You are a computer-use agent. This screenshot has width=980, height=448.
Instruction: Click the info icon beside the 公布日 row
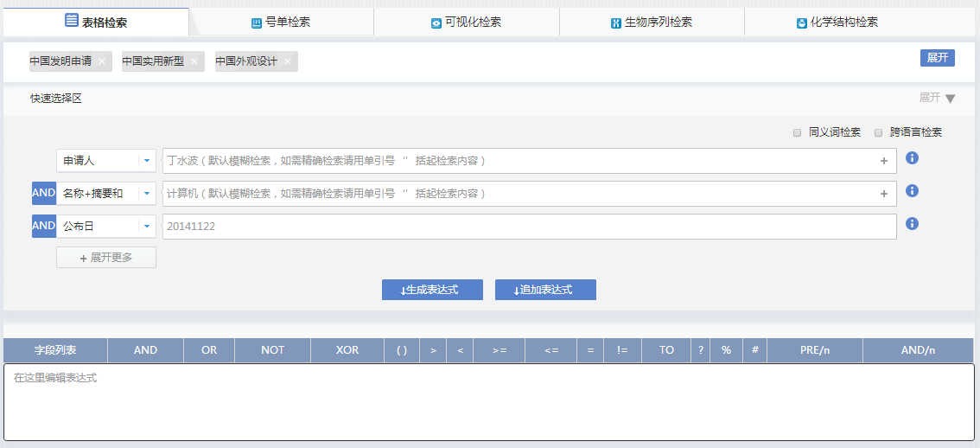912,224
